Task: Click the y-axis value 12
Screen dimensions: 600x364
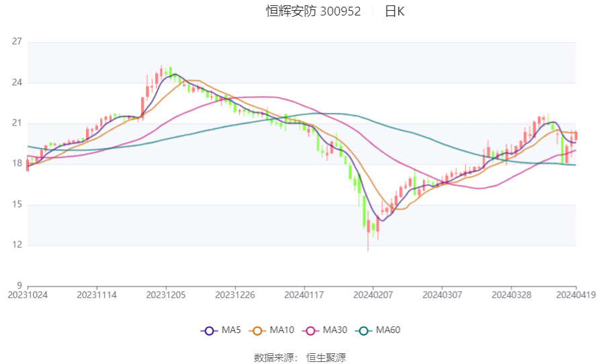Action: click(x=17, y=244)
